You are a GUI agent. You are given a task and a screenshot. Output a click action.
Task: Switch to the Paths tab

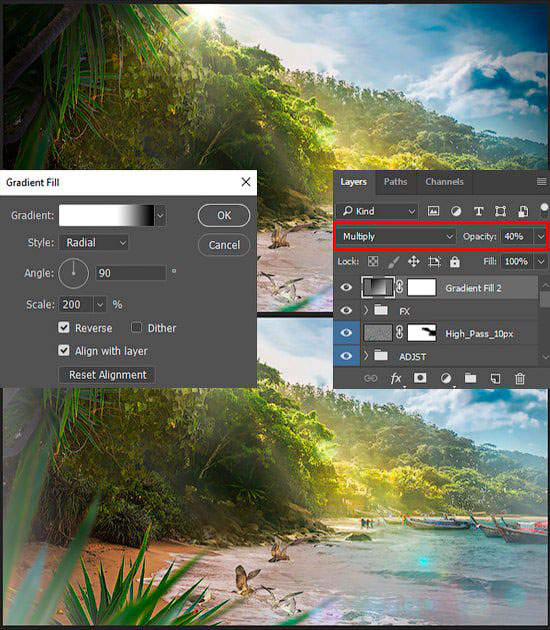[395, 182]
